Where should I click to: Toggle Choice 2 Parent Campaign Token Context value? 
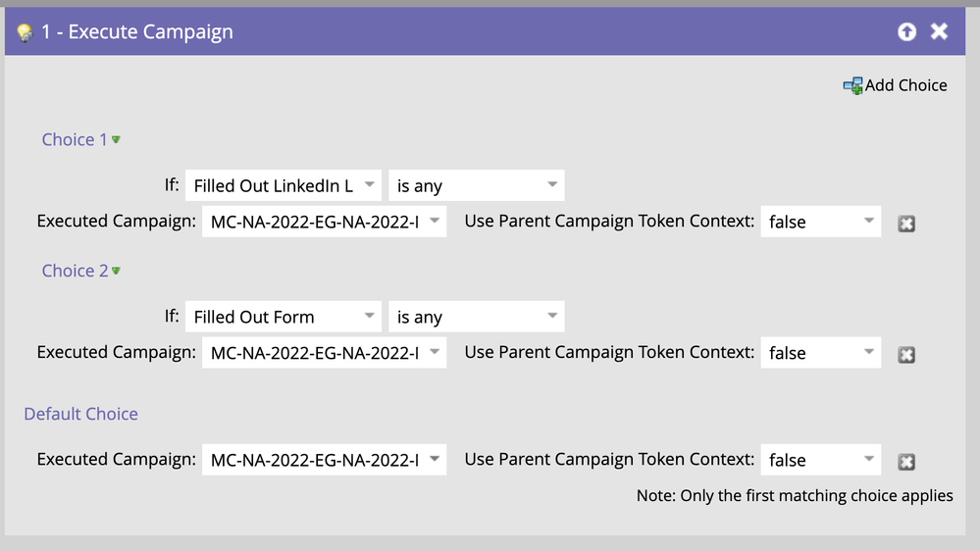820,353
